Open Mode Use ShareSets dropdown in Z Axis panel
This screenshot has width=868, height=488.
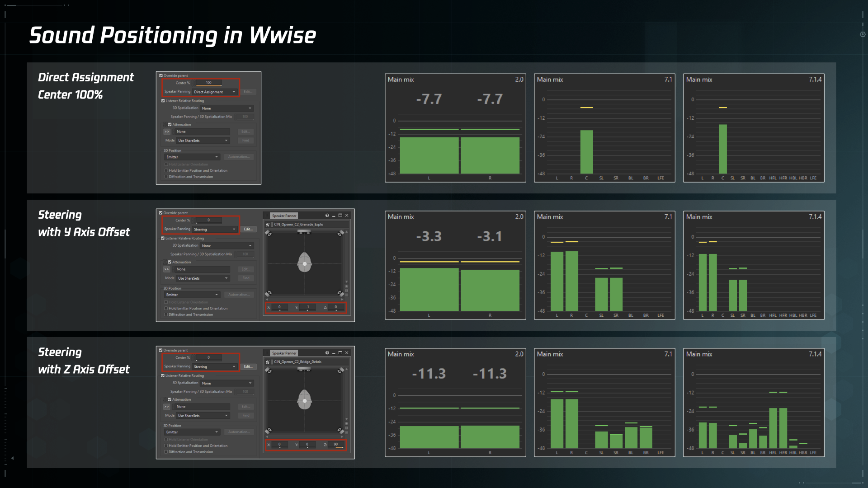pos(203,416)
